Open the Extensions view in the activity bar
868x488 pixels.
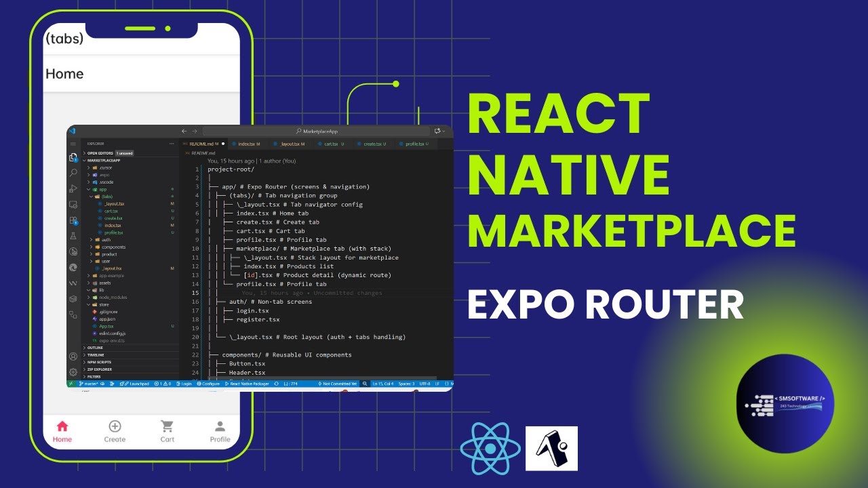[73, 220]
